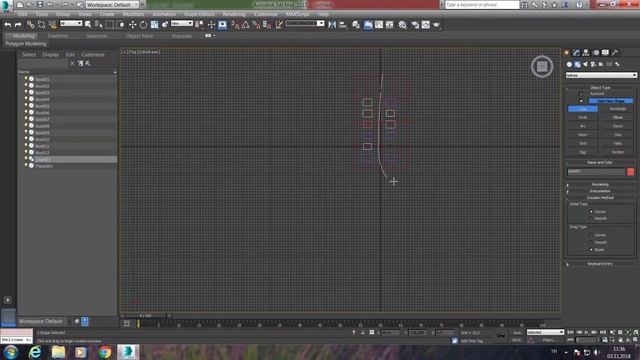Select the Lights category icon
The height and width of the screenshot is (360, 640).
[x=585, y=64]
